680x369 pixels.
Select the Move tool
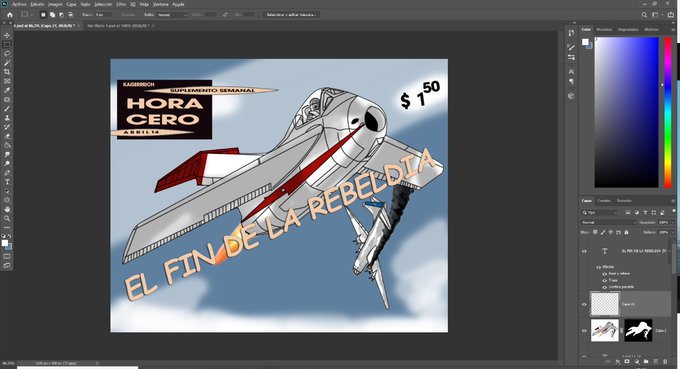pyautogui.click(x=7, y=35)
